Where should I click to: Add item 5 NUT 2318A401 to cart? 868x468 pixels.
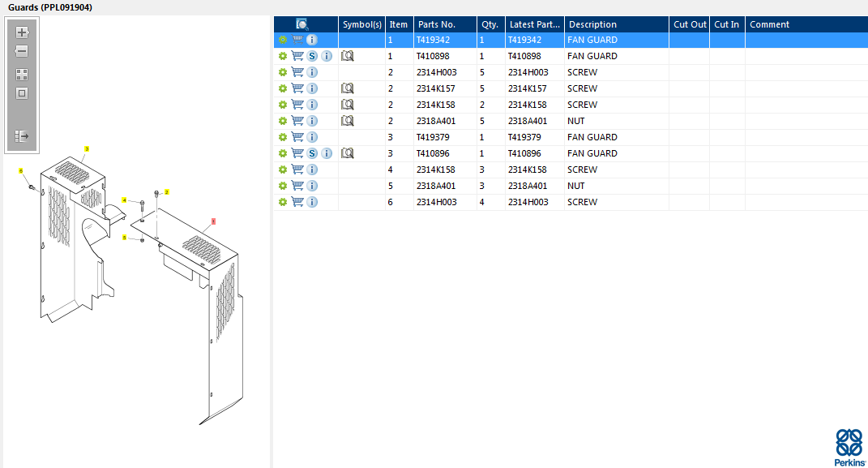click(x=297, y=186)
